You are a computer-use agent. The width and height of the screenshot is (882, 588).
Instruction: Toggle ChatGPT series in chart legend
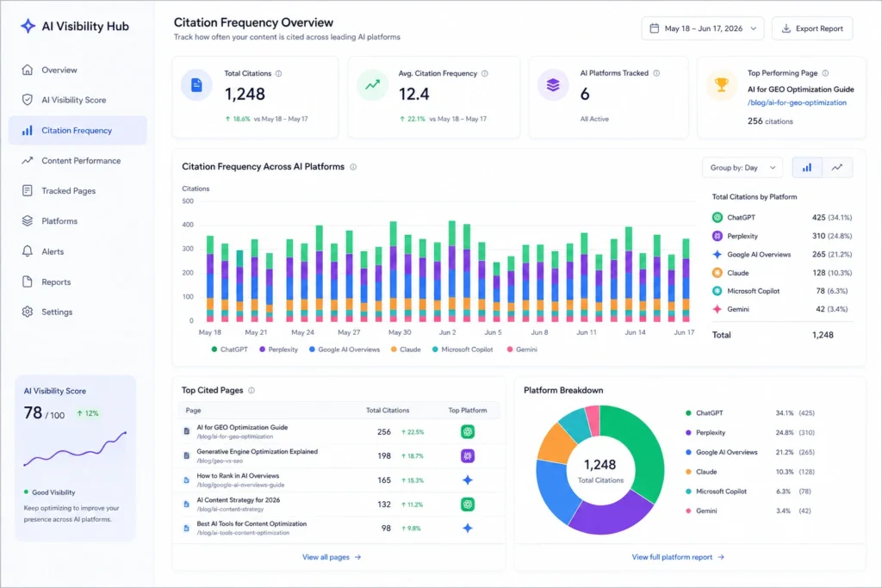229,350
